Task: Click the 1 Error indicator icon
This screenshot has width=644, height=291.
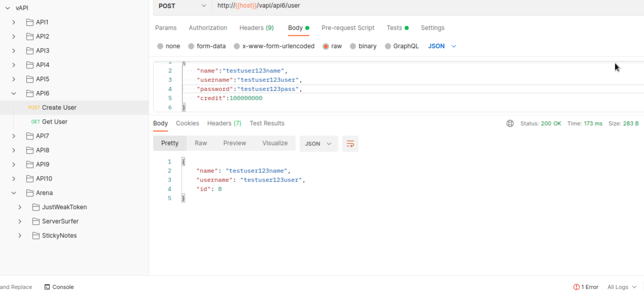Action: (x=576, y=287)
